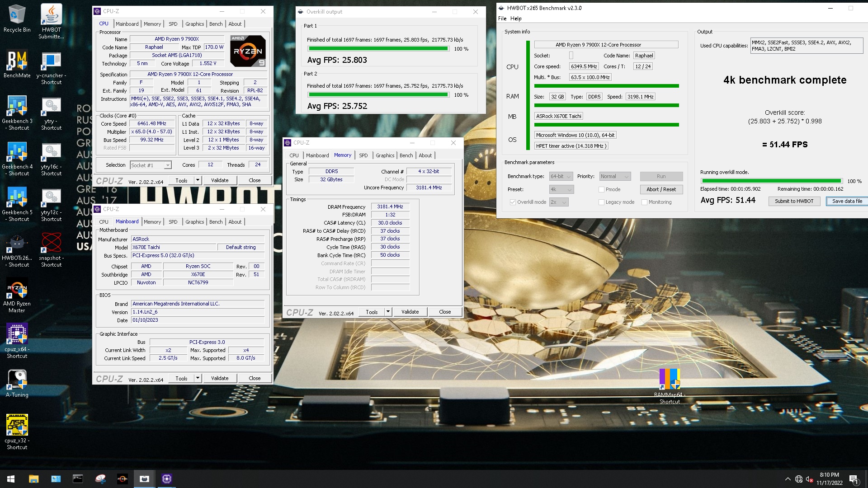Open Socket #1 selection dropdown in CPU-Z
Image resolution: width=868 pixels, height=488 pixels.
[151, 165]
